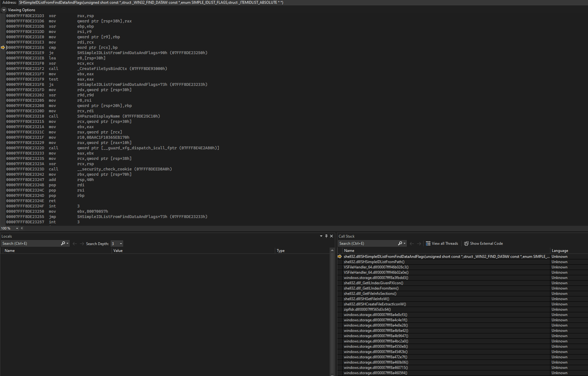Select zipfldr.dll!00007fff565d3c64() stack frame
This screenshot has height=376, width=588.
[x=367, y=309]
